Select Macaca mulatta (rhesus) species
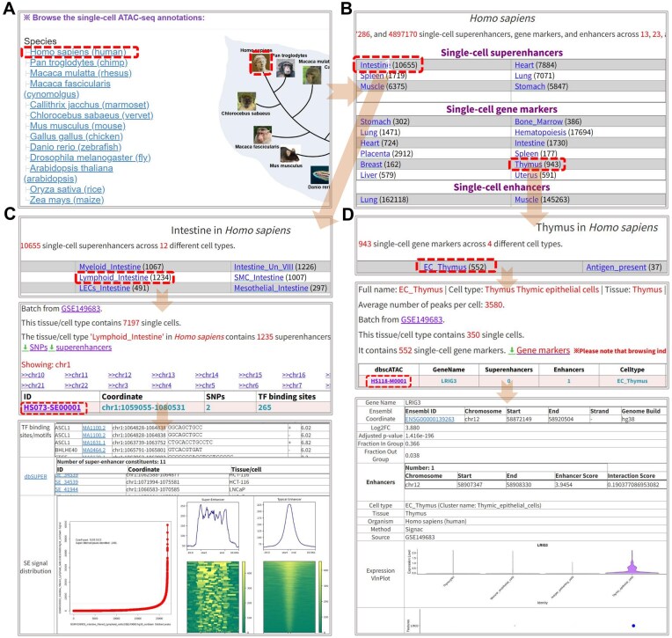 81,73
